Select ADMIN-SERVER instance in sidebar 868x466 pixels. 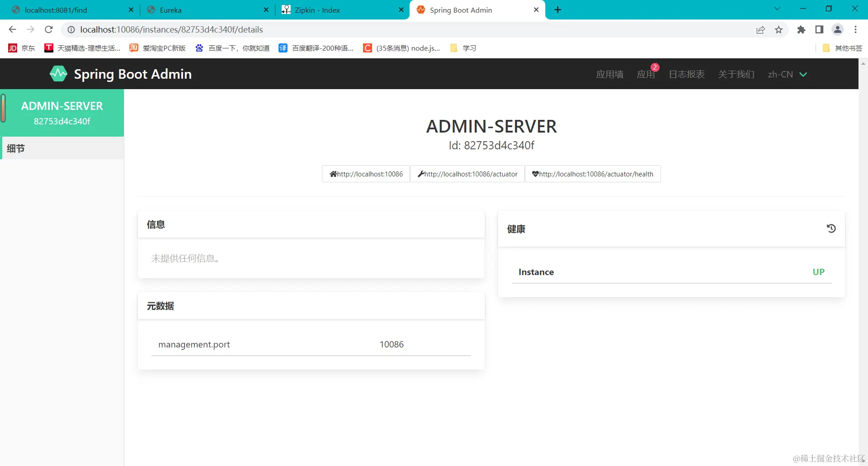coord(62,113)
